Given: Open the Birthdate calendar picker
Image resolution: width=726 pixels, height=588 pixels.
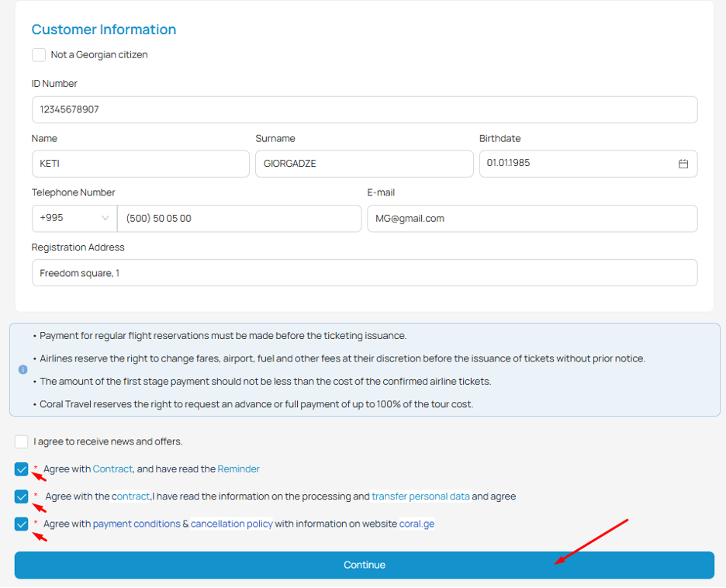Looking at the screenshot, I should point(683,164).
